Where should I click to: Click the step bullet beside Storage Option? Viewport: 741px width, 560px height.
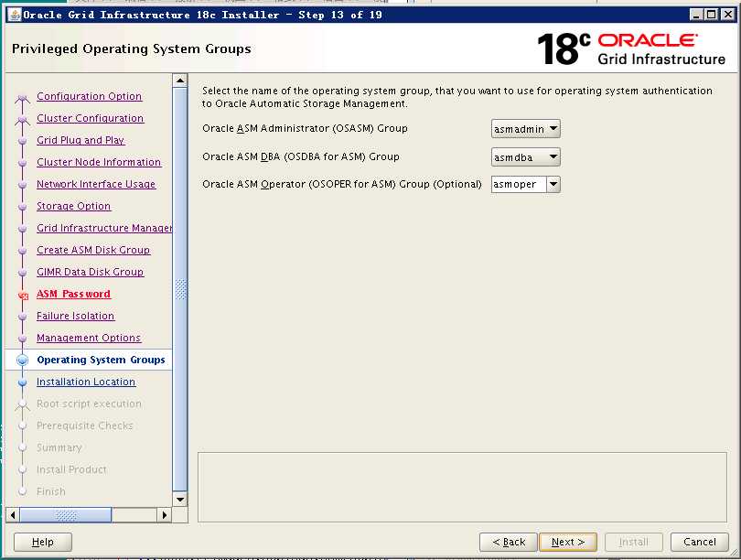(22, 207)
